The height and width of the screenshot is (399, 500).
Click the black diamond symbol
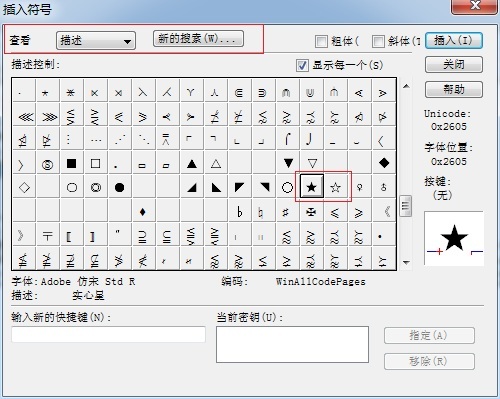click(x=384, y=163)
